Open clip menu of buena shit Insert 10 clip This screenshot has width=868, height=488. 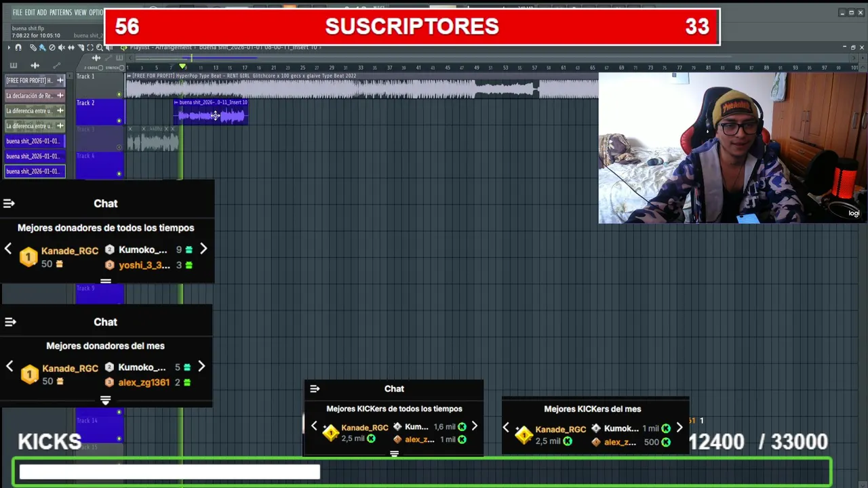point(176,102)
